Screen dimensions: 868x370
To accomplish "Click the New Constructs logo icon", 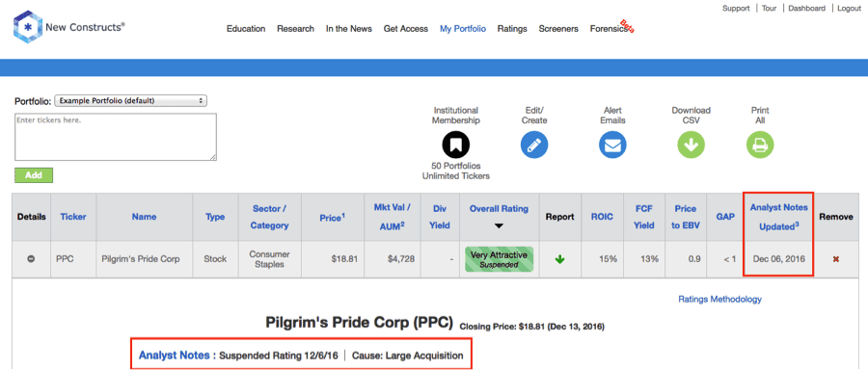I will 27,27.
